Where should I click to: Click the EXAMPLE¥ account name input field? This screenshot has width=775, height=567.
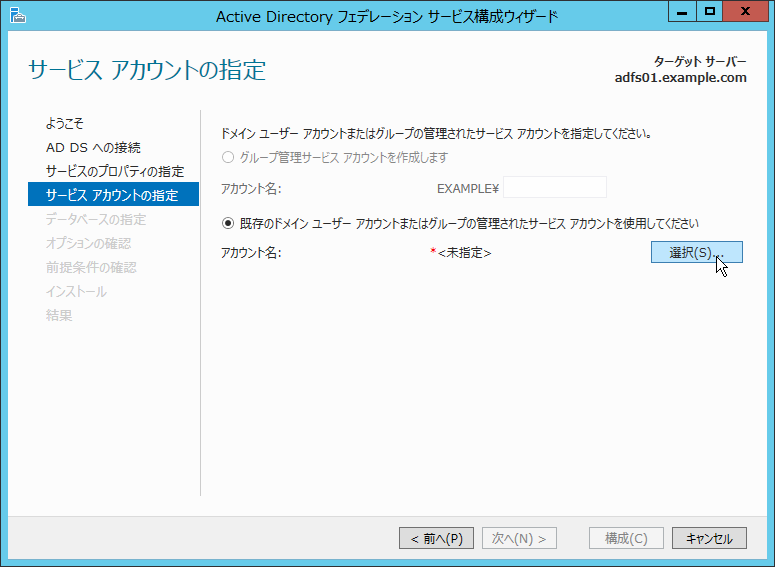pyautogui.click(x=555, y=187)
